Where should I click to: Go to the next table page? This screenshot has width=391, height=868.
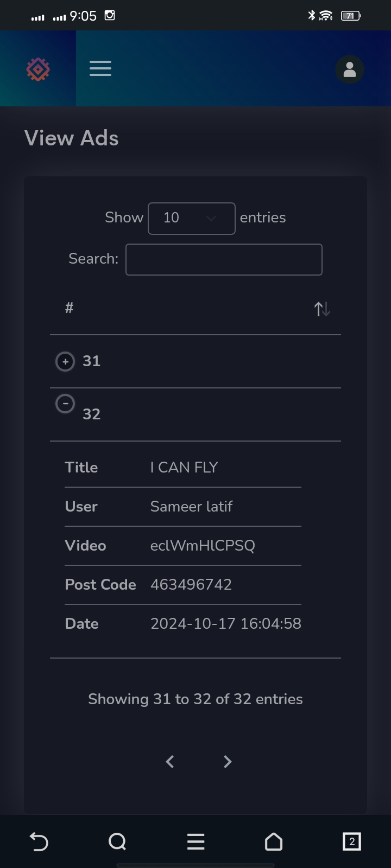click(x=228, y=762)
